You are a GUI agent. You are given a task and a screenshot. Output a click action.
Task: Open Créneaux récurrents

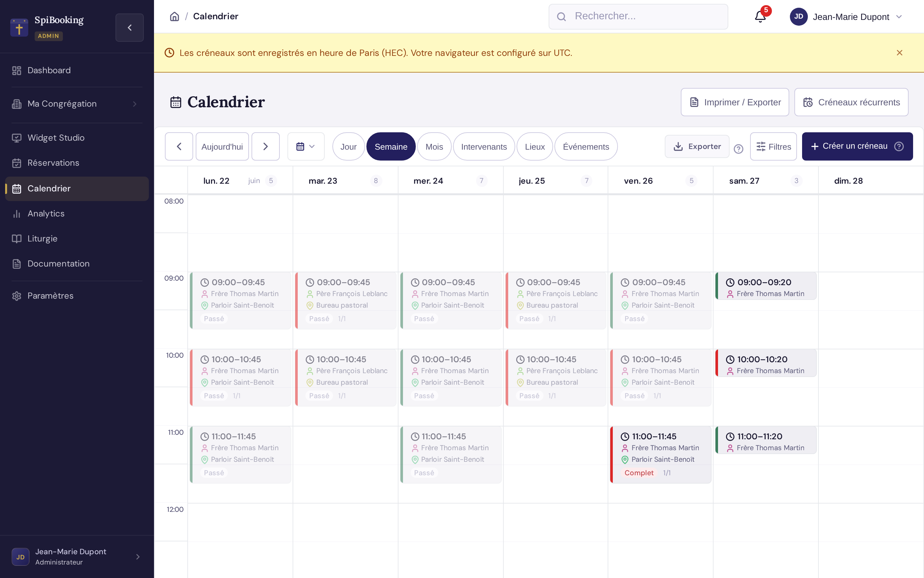(x=851, y=102)
